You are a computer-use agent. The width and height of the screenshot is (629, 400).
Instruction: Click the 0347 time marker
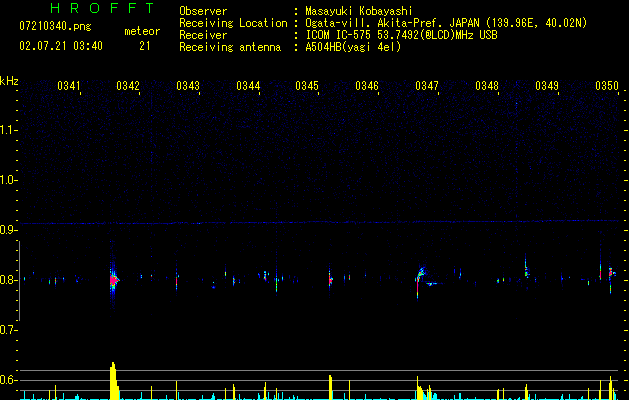(427, 86)
